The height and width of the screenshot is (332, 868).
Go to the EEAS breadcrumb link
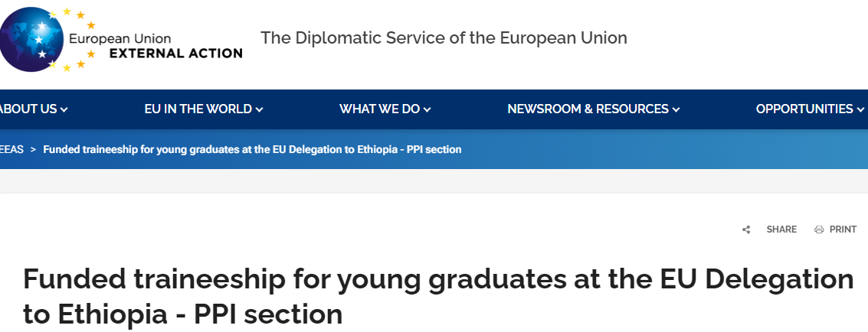(11, 149)
